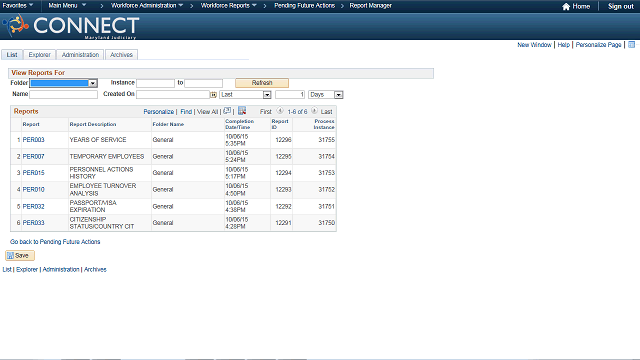
Task: Switch to the Archives tab
Action: click(x=121, y=55)
